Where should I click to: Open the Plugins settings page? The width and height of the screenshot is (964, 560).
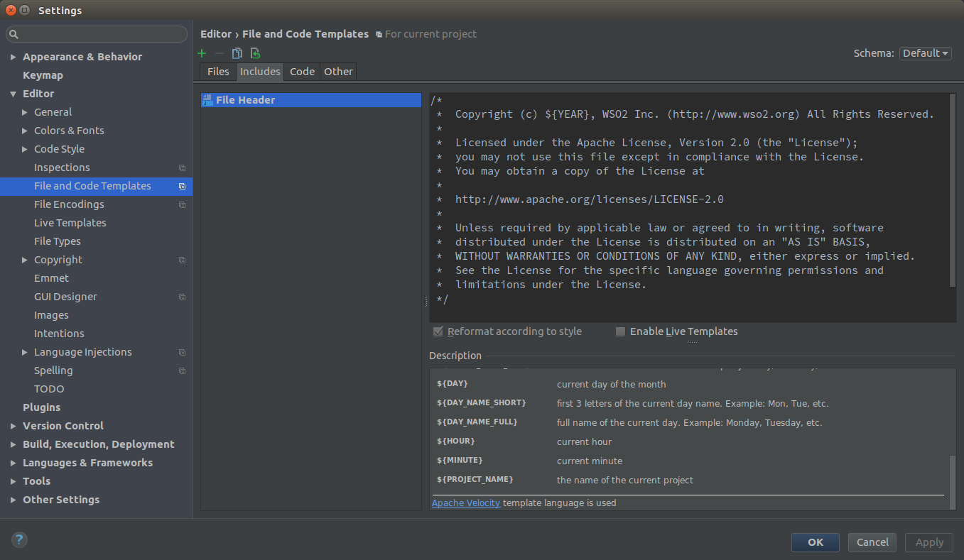pos(41,407)
